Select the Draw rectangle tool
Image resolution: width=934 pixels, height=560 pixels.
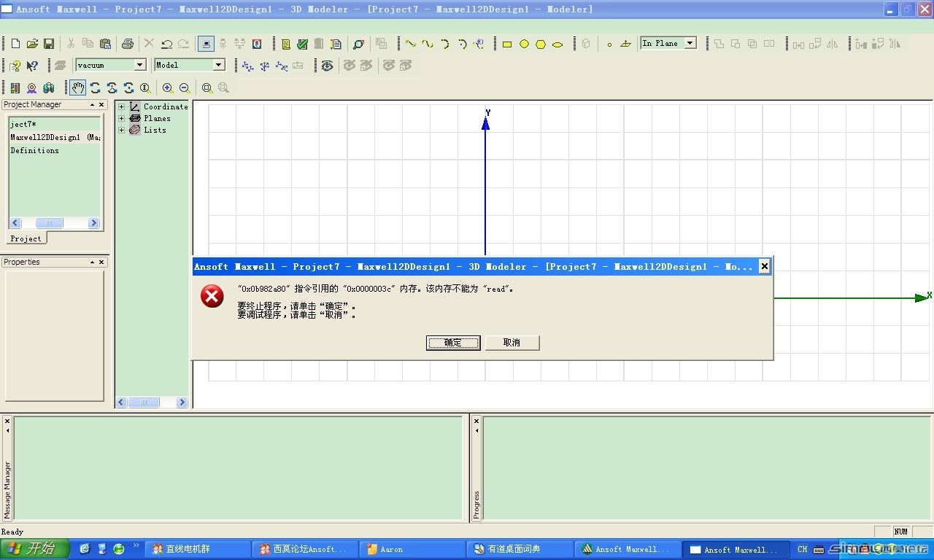click(507, 44)
